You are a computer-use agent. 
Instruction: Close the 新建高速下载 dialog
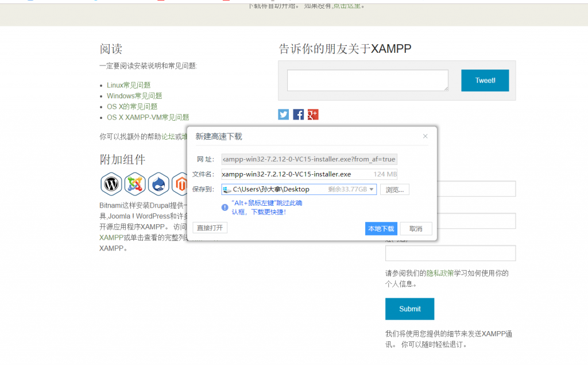425,136
